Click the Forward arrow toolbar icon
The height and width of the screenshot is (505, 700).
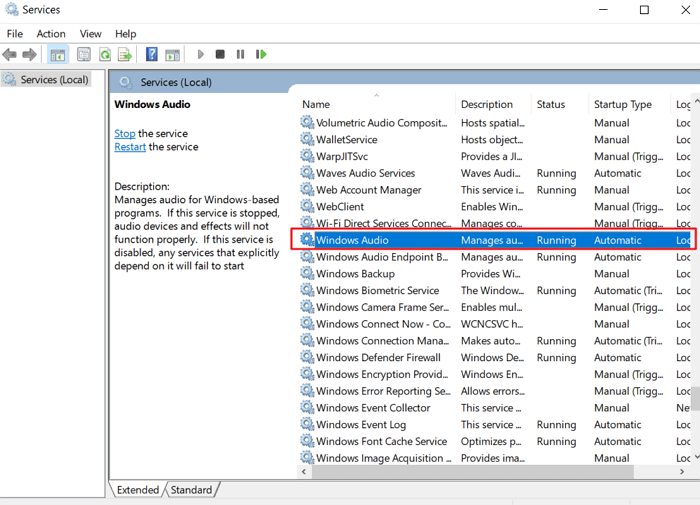click(x=29, y=54)
